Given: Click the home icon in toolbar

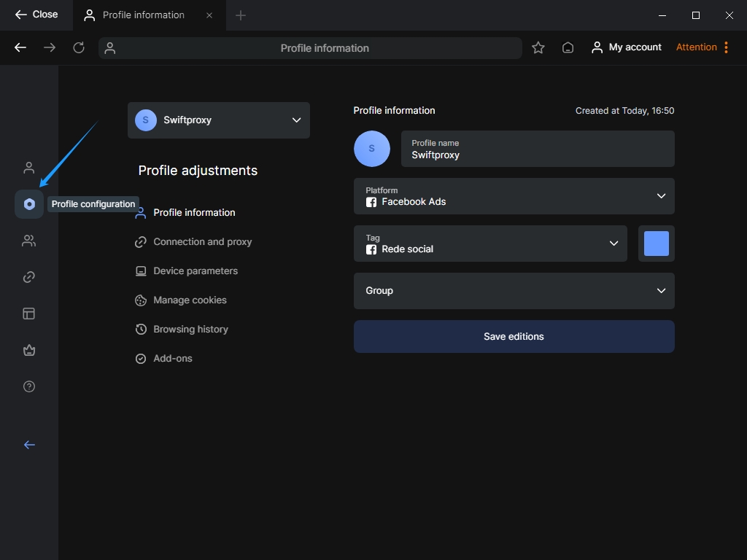Looking at the screenshot, I should 568,47.
